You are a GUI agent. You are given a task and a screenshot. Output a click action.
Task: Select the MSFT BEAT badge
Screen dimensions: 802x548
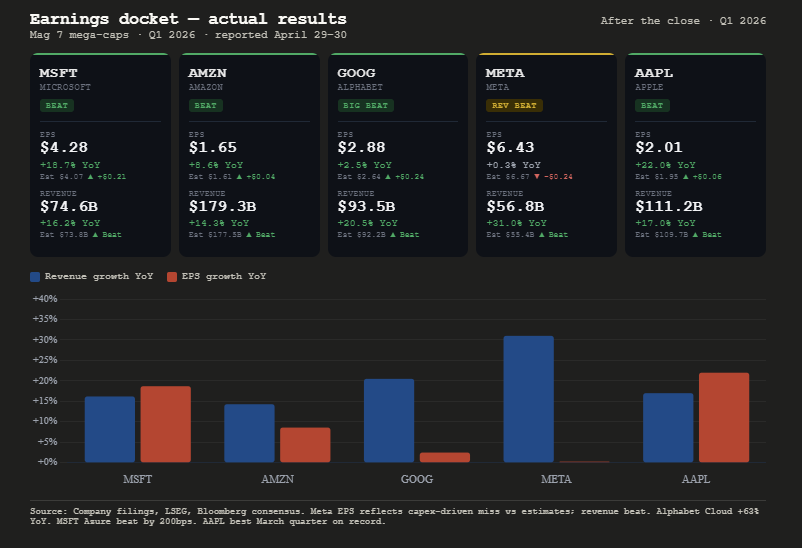(57, 105)
